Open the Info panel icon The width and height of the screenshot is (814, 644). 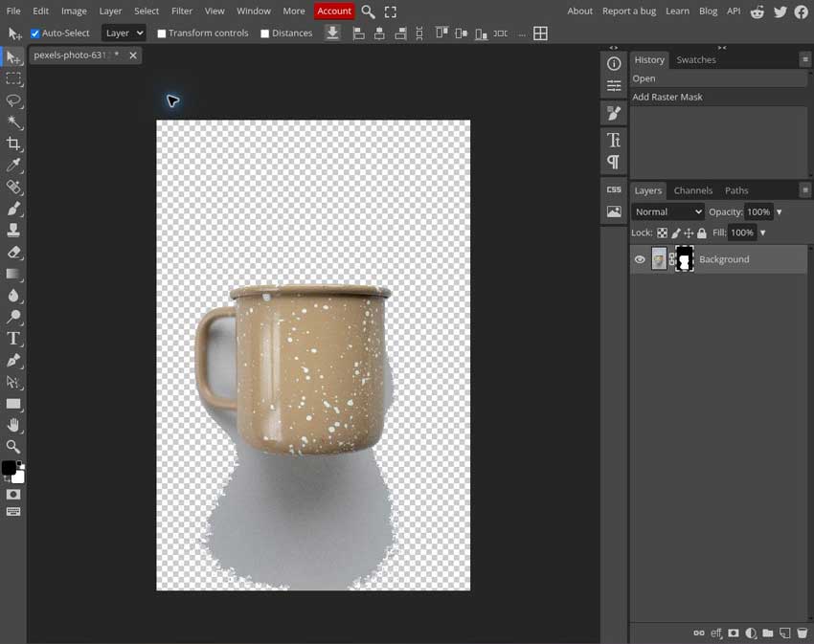click(614, 64)
